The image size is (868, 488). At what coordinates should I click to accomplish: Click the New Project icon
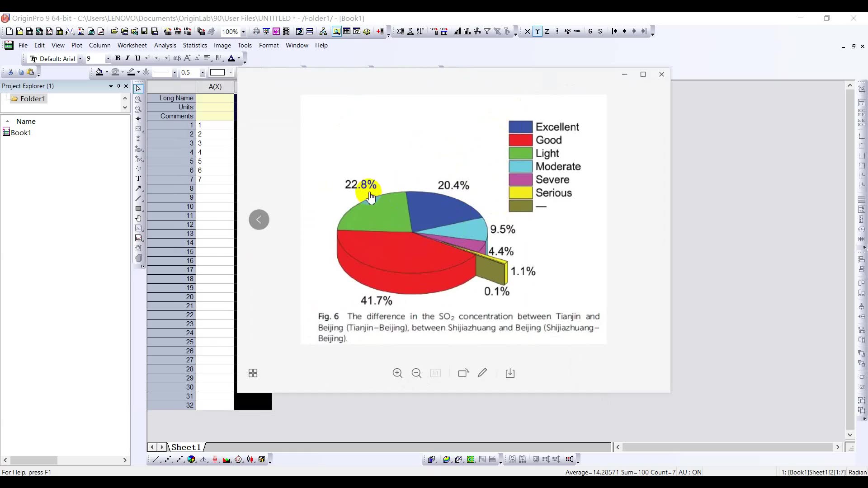click(x=9, y=31)
